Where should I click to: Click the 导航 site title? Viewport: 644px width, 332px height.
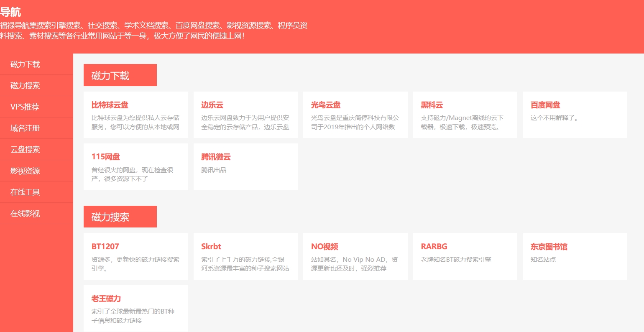tap(10, 12)
